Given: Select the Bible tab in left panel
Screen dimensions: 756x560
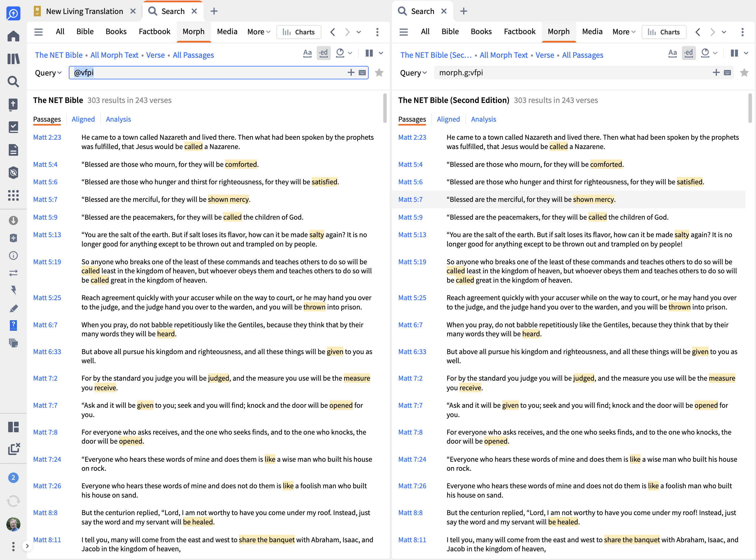Looking at the screenshot, I should [x=85, y=32].
